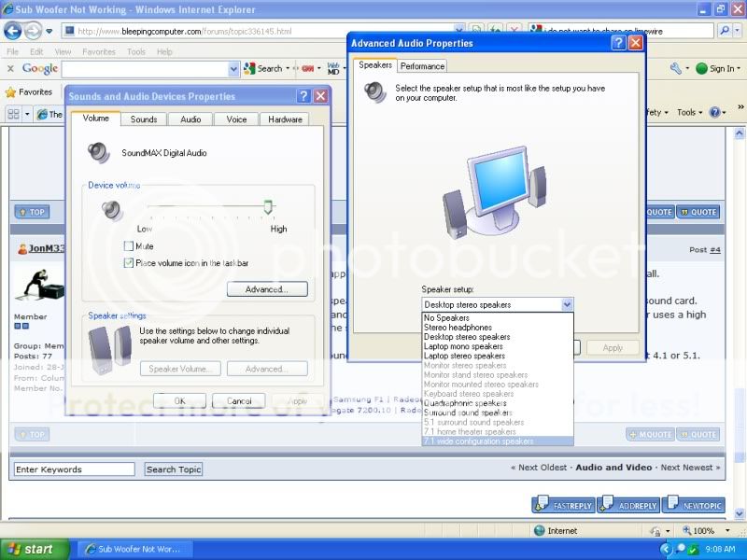The height and width of the screenshot is (560, 747).
Task: Choose Stereo headphones from the speaker list
Action: (458, 328)
